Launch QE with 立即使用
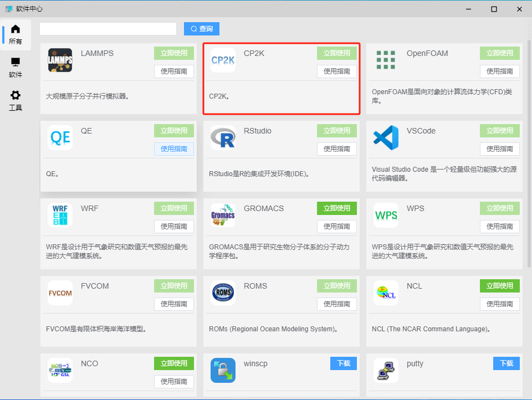532x400 pixels. coord(173,131)
